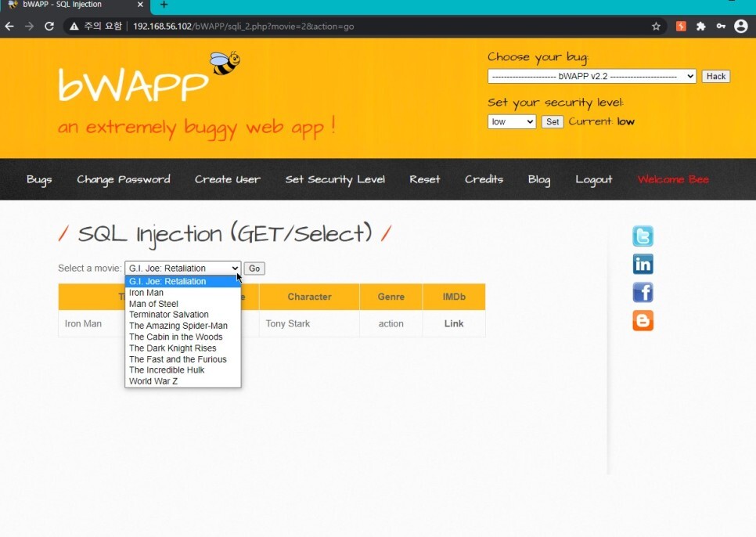Choose Man of Steel from movie list

pos(182,304)
